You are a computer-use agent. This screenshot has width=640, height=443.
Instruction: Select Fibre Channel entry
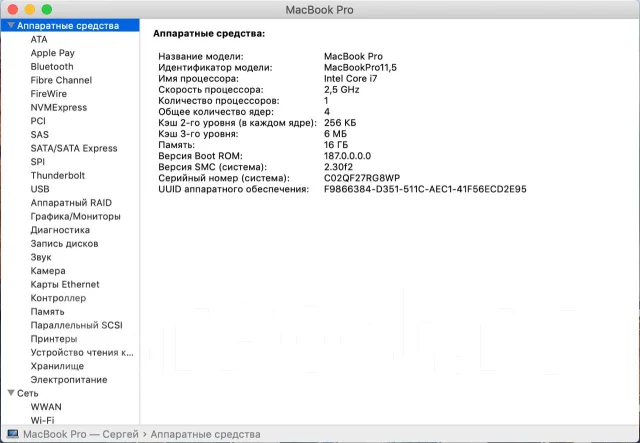(61, 80)
